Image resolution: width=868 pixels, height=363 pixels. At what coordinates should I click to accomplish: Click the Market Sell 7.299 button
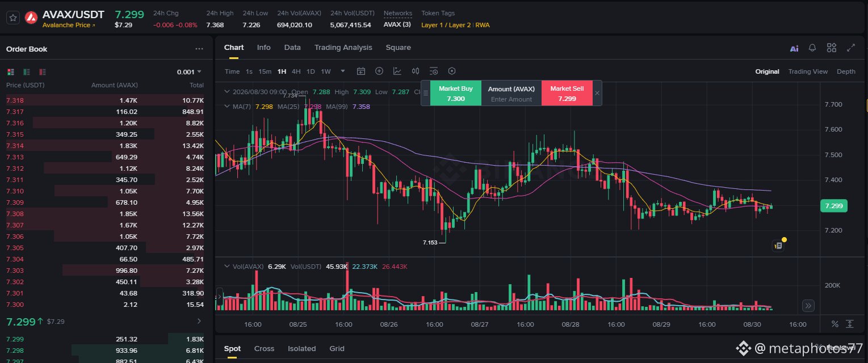coord(567,93)
